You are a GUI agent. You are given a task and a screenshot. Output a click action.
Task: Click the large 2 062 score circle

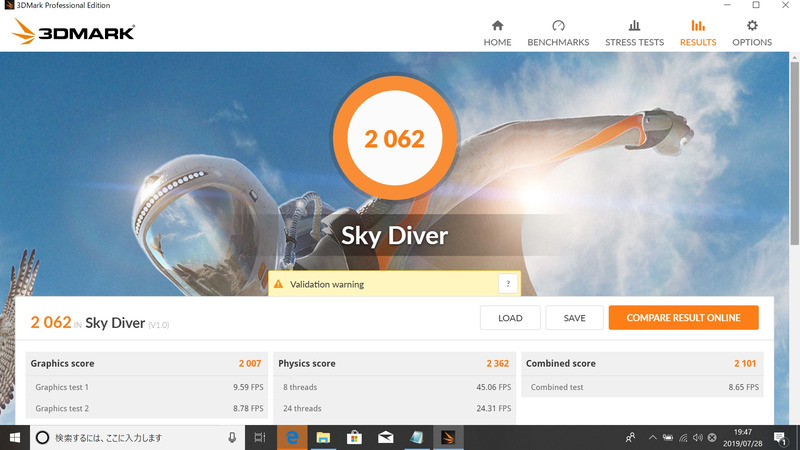tap(394, 138)
